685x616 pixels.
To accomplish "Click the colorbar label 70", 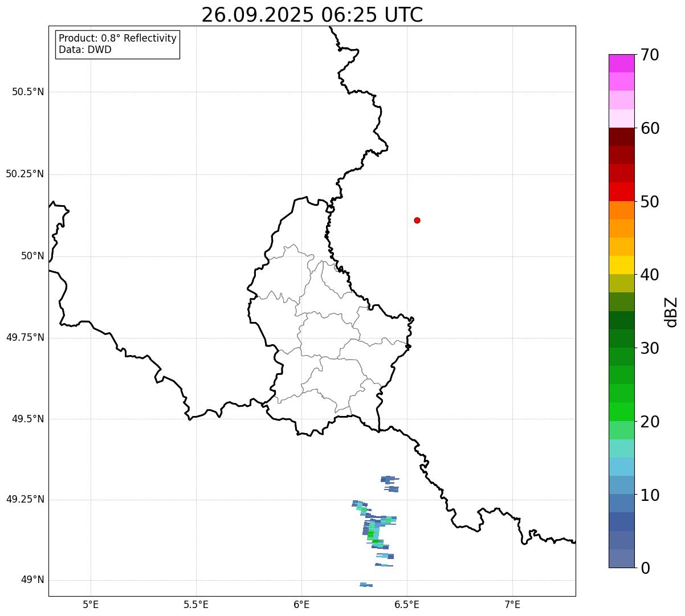I will (x=650, y=55).
